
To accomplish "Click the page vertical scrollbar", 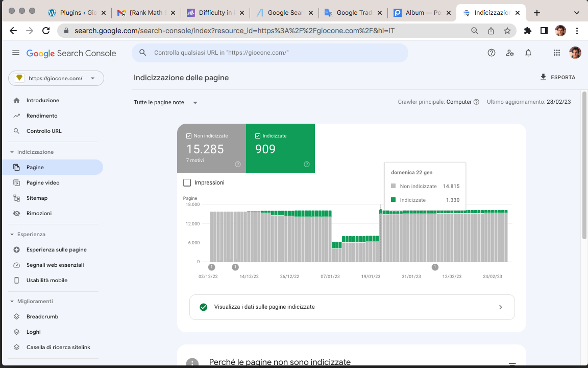I will tap(584, 165).
